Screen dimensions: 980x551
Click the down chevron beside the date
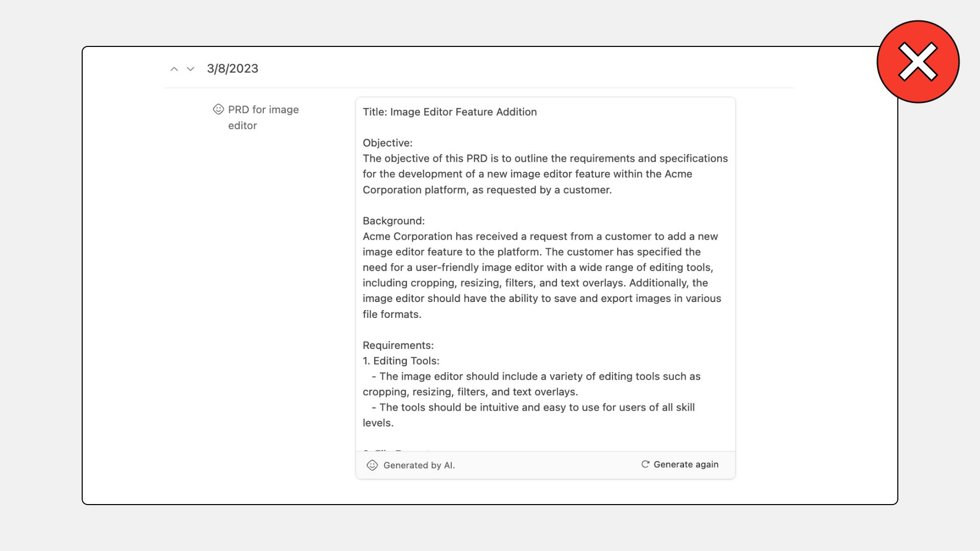[190, 69]
